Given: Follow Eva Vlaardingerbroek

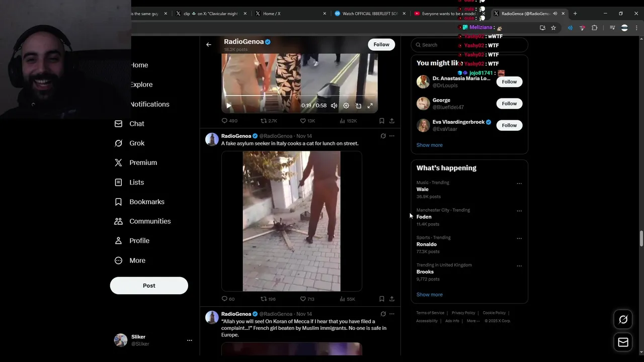Looking at the screenshot, I should point(509,125).
